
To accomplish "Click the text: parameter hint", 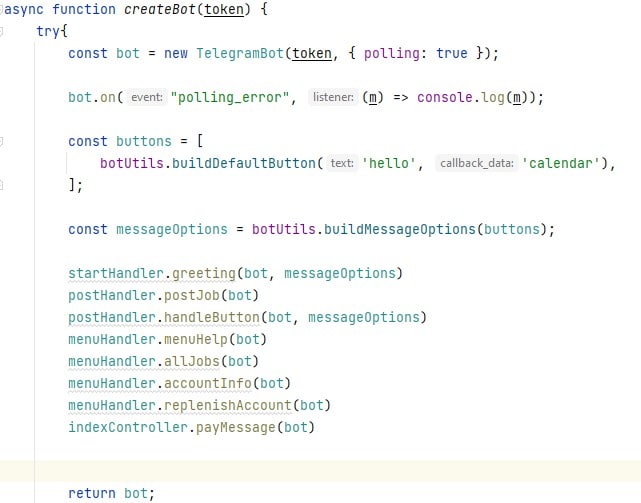I will (342, 163).
